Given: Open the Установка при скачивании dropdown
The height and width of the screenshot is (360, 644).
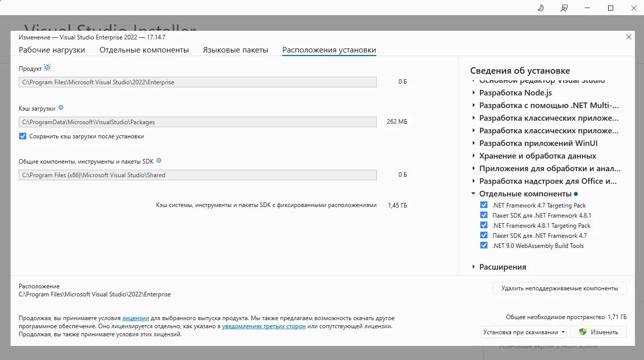Looking at the screenshot, I should coord(523,332).
